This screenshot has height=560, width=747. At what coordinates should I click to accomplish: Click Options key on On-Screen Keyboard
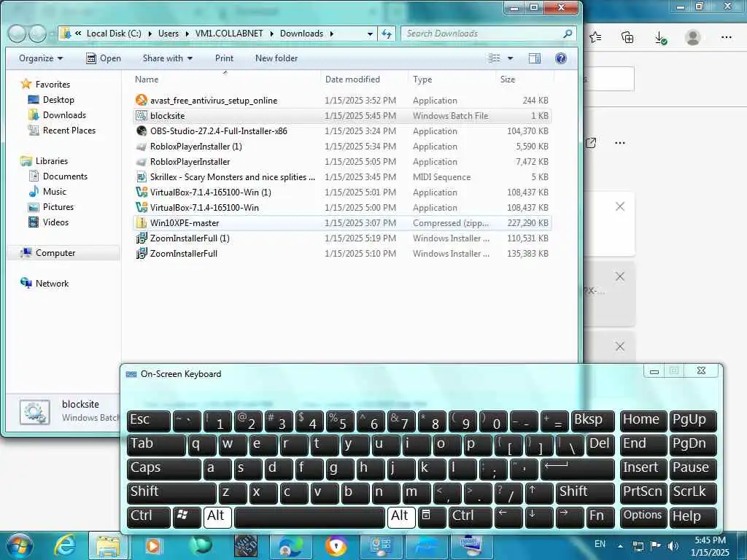pos(643,516)
